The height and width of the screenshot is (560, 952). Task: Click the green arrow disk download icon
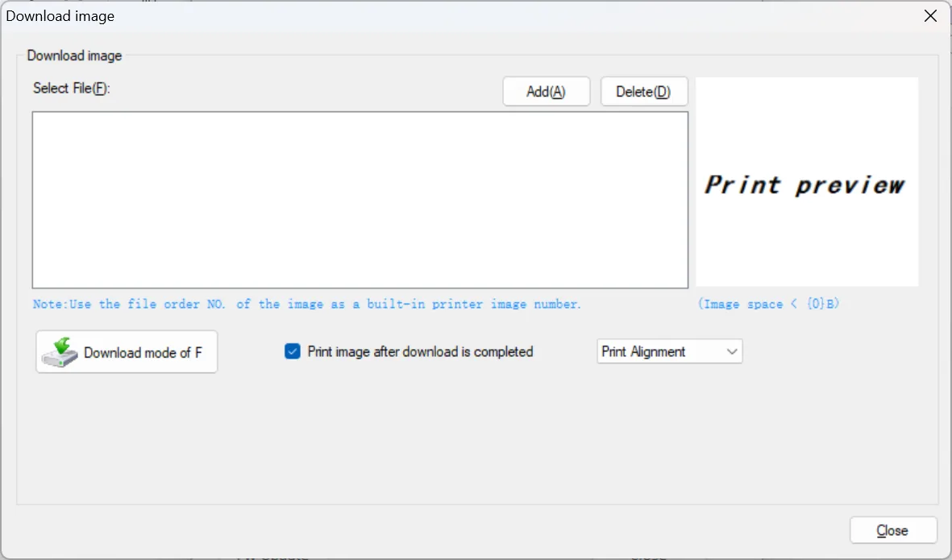(60, 352)
